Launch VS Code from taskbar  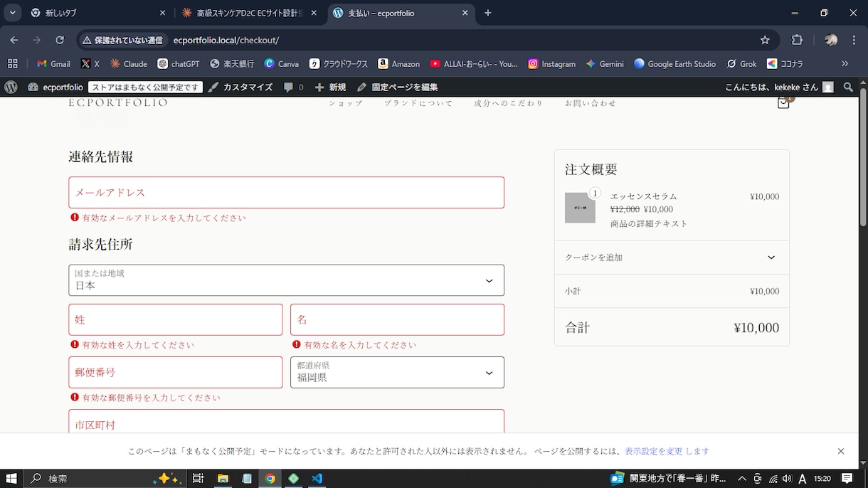pyautogui.click(x=317, y=479)
